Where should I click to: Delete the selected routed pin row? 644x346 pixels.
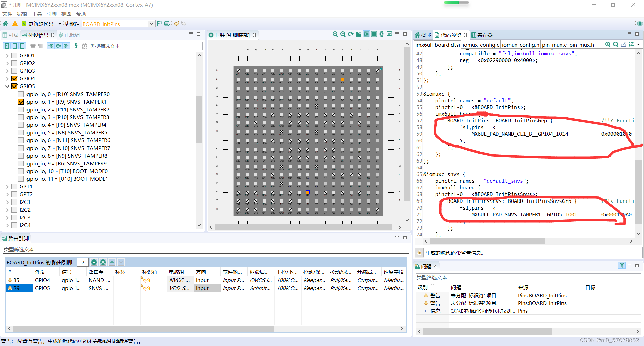[103, 262]
